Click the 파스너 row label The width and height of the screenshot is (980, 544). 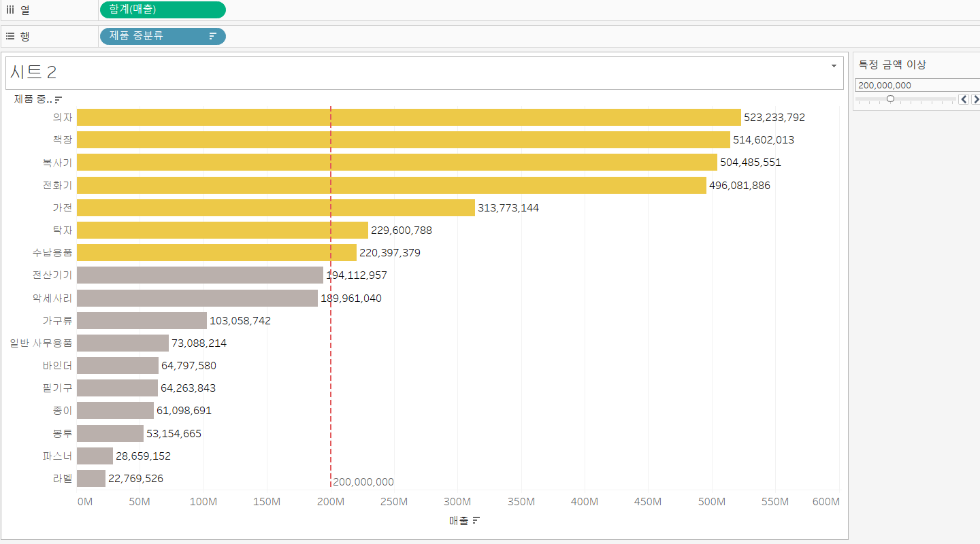[57, 456]
